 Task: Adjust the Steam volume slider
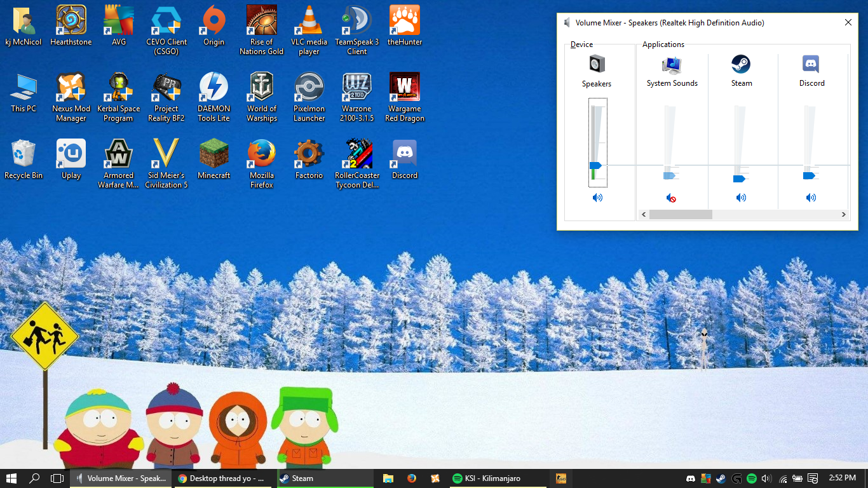point(739,179)
